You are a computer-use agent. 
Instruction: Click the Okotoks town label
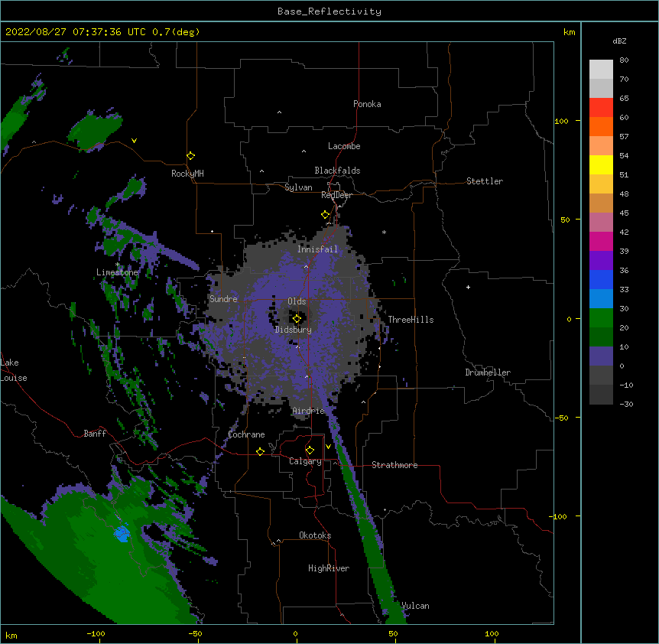[x=315, y=535]
